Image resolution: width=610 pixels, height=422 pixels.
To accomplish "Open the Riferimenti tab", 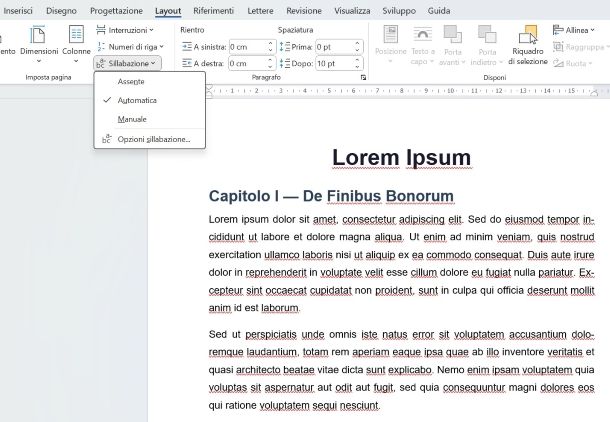I will 214,11.
